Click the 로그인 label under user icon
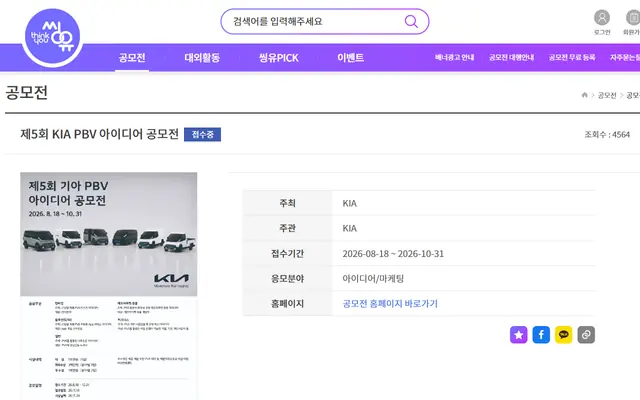The image size is (640, 400). [602, 32]
